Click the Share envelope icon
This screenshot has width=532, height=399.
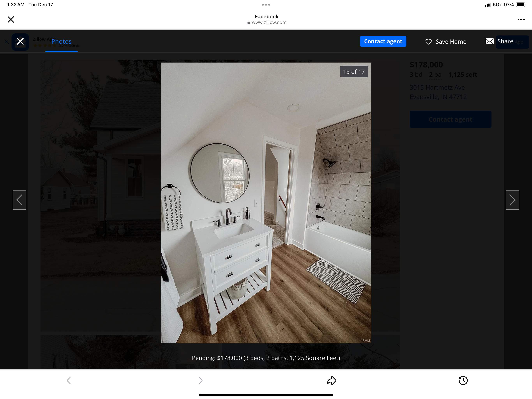489,41
